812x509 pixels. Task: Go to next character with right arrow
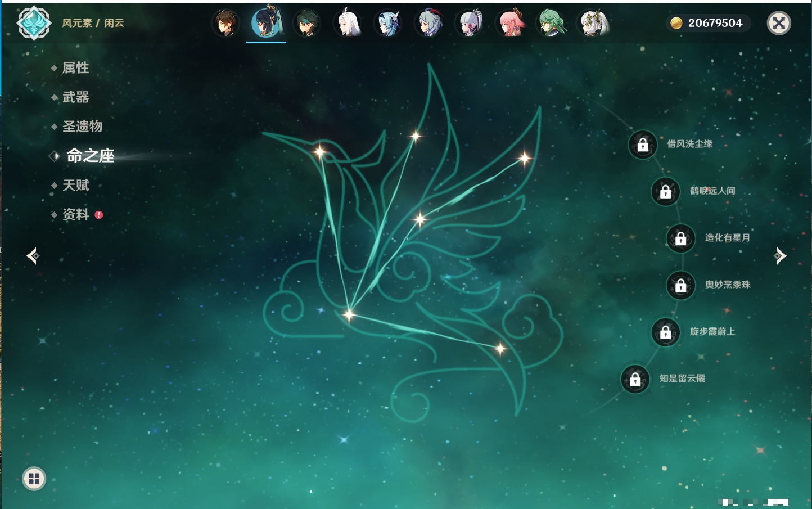[780, 256]
